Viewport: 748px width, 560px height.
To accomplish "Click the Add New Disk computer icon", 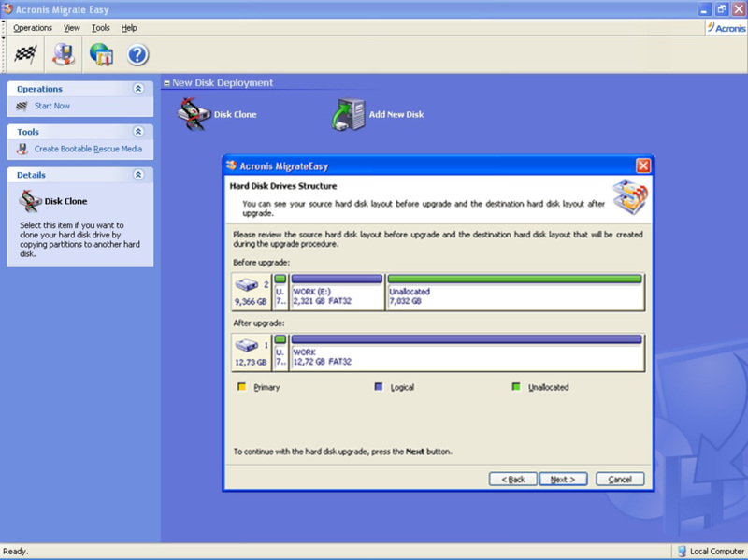I will click(x=348, y=114).
